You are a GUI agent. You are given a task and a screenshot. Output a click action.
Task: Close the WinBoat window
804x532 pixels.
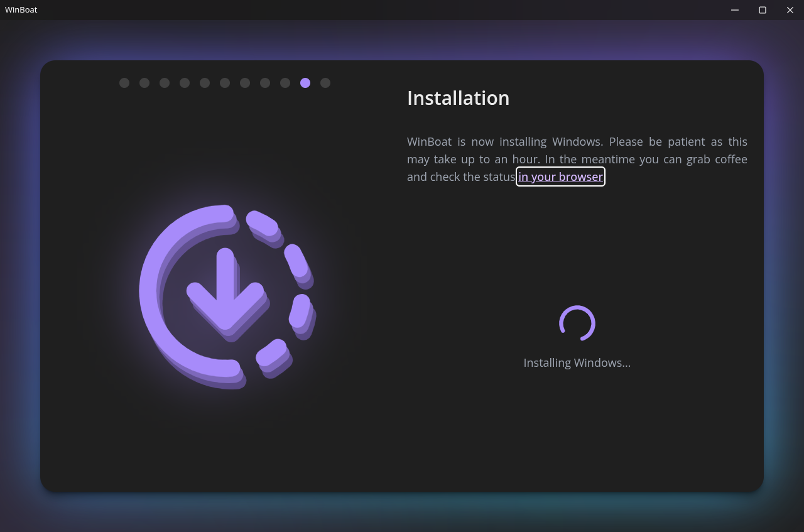790,10
